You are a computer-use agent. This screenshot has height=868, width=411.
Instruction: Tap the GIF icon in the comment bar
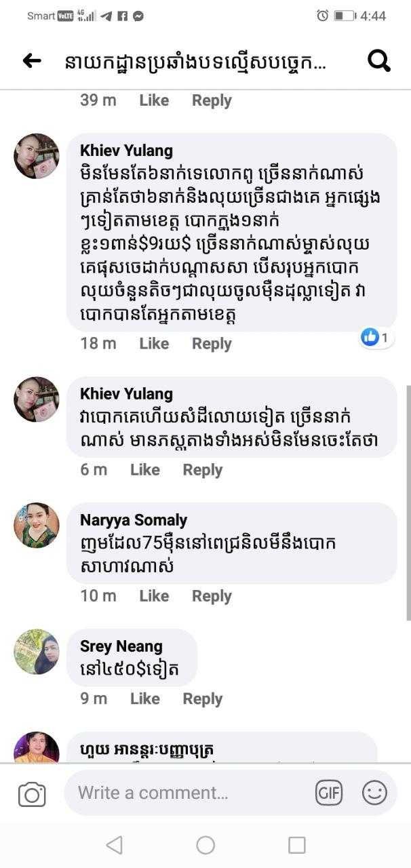(329, 793)
